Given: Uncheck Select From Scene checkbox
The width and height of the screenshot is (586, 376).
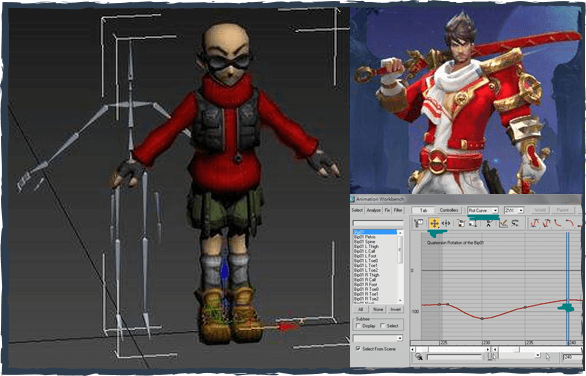Looking at the screenshot, I should (358, 349).
